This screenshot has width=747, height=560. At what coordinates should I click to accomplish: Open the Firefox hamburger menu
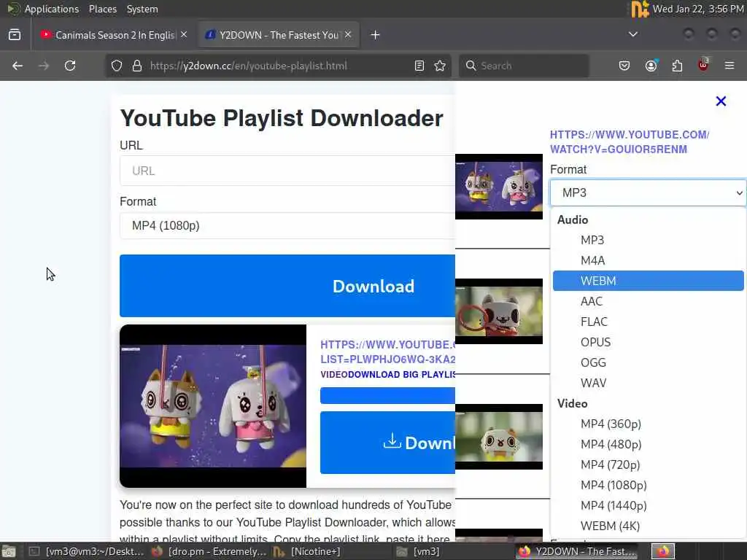[729, 66]
